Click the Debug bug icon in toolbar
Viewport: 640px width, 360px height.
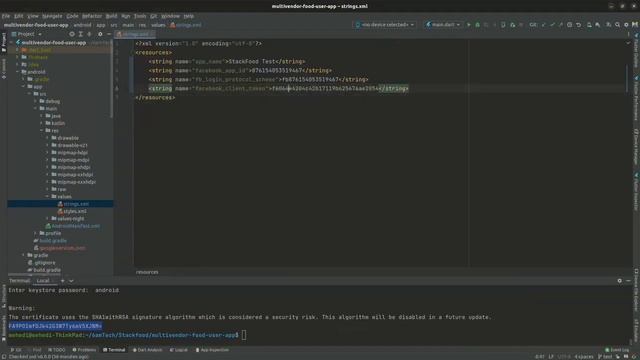point(477,25)
